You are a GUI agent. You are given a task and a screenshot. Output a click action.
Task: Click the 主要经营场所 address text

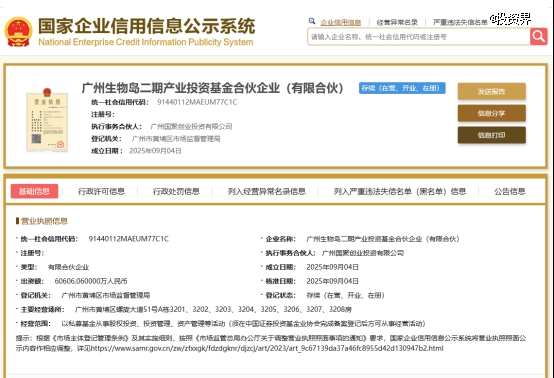tap(213, 309)
